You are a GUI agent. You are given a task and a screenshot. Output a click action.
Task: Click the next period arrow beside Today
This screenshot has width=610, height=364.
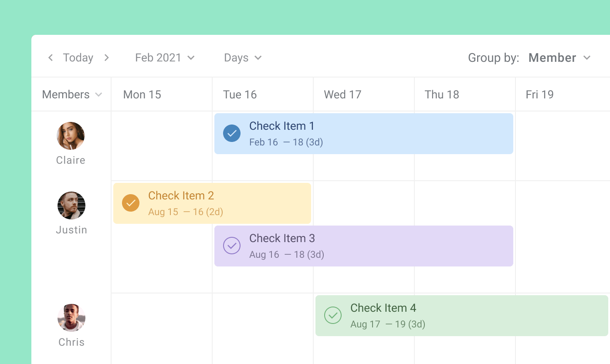[x=107, y=57]
